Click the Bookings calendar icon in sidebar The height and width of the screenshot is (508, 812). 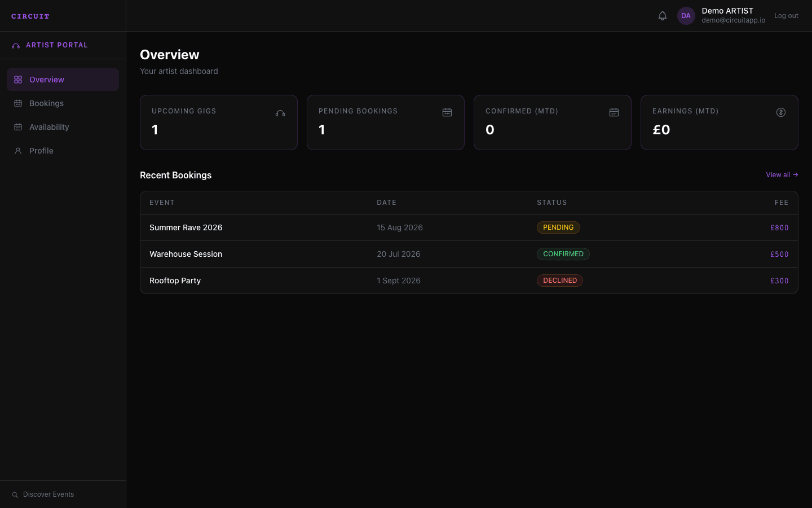click(x=18, y=103)
